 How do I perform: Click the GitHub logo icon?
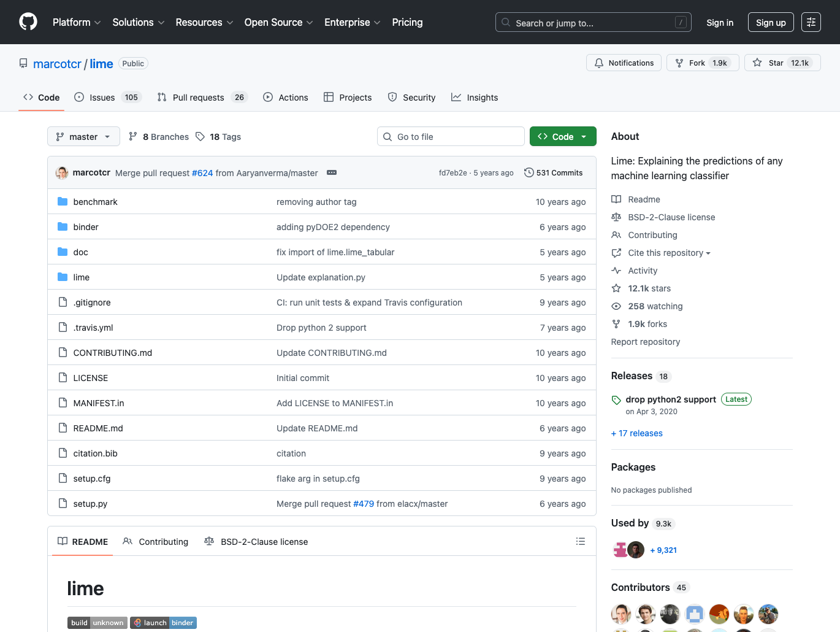point(28,22)
